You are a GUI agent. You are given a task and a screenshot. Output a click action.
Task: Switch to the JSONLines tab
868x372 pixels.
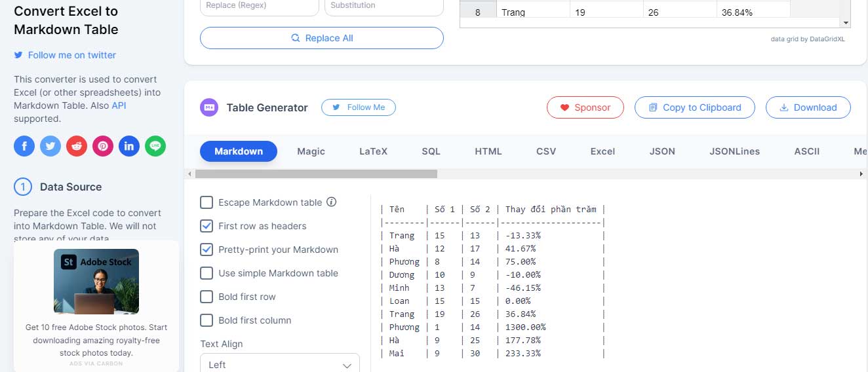pyautogui.click(x=734, y=151)
